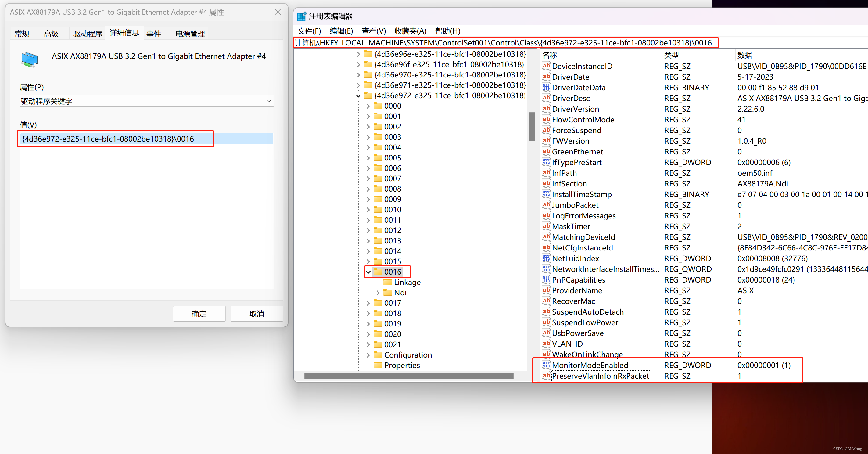Select the 0008 key in the tree
Screen dimensions: 868x454
coord(393,189)
